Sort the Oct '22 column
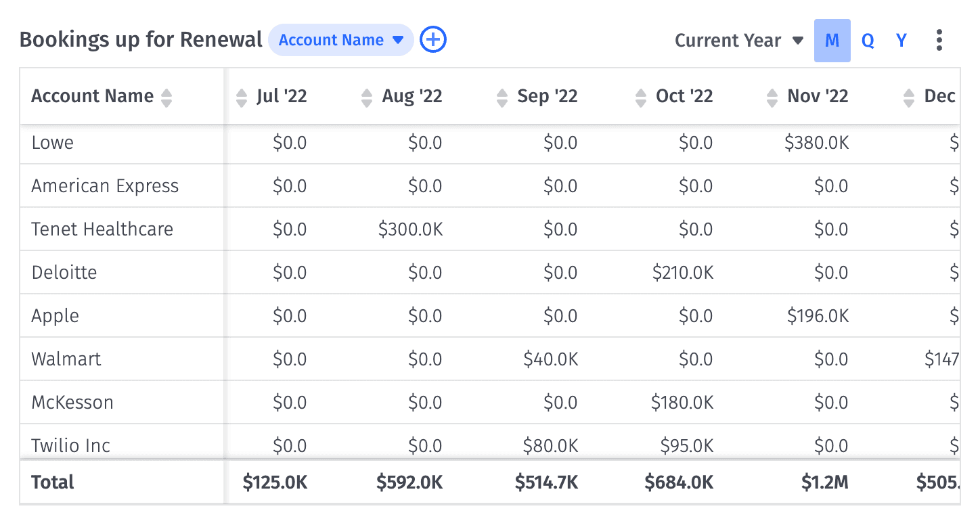Viewport: 980px width, 517px height. [640, 97]
